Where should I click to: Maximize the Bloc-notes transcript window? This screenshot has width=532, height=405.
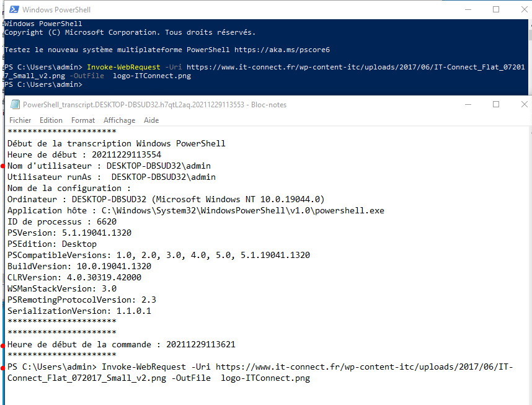pyautogui.click(x=496, y=105)
